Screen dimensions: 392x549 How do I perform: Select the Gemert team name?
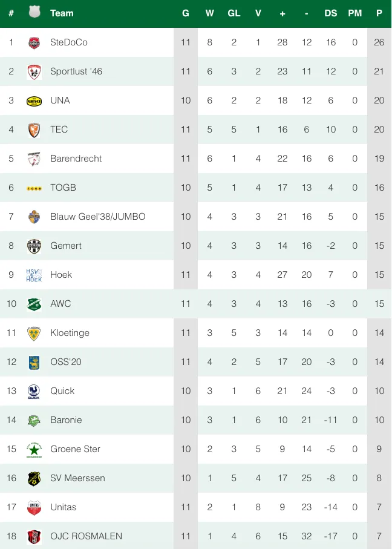click(65, 246)
